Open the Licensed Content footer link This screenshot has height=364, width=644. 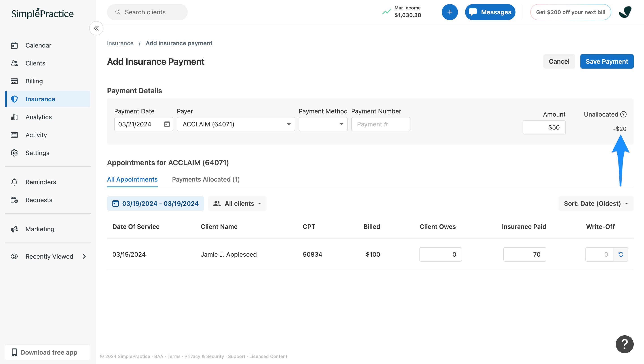[x=268, y=356]
